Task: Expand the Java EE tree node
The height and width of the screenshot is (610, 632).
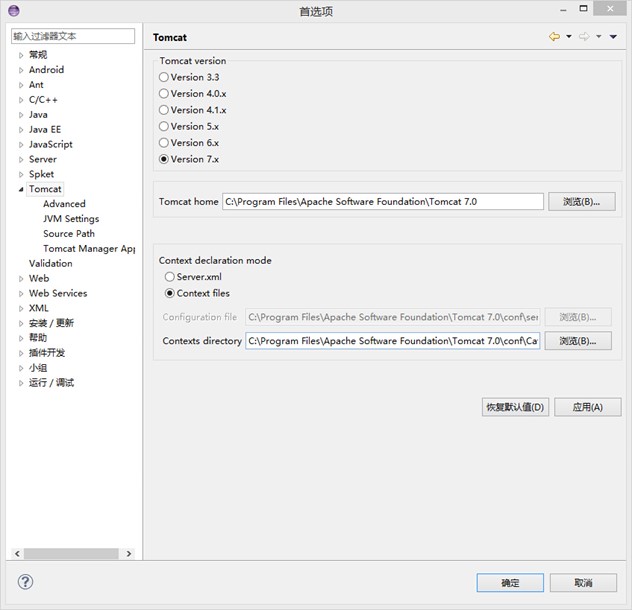Action: (21, 130)
